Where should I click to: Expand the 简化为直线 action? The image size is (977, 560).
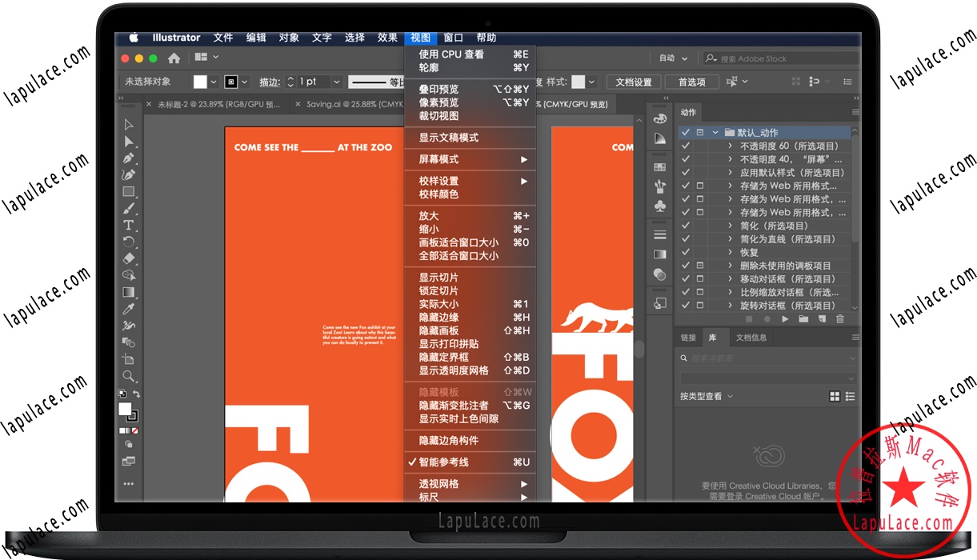[x=731, y=239]
